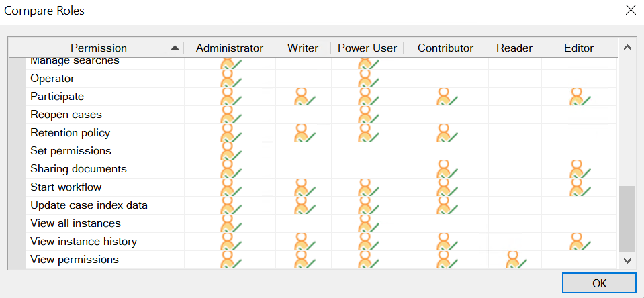Click the Editor column header
644x298 pixels.
[579, 48]
